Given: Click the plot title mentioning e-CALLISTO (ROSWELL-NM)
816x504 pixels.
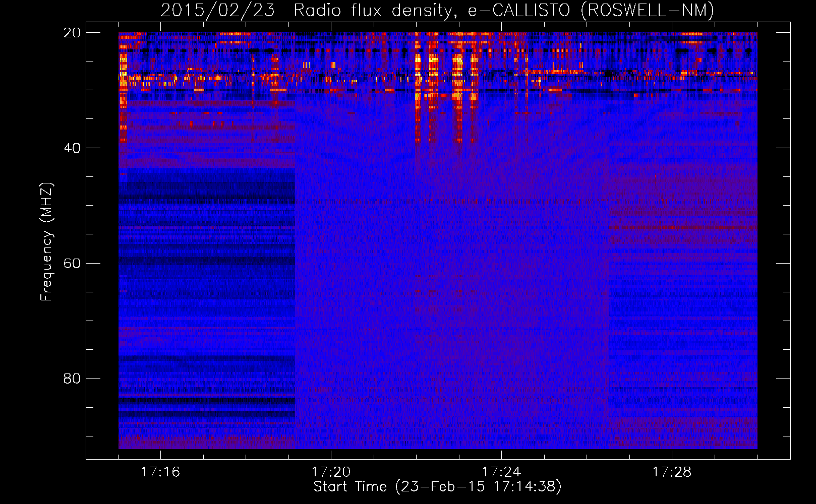Looking at the screenshot, I should (x=437, y=10).
